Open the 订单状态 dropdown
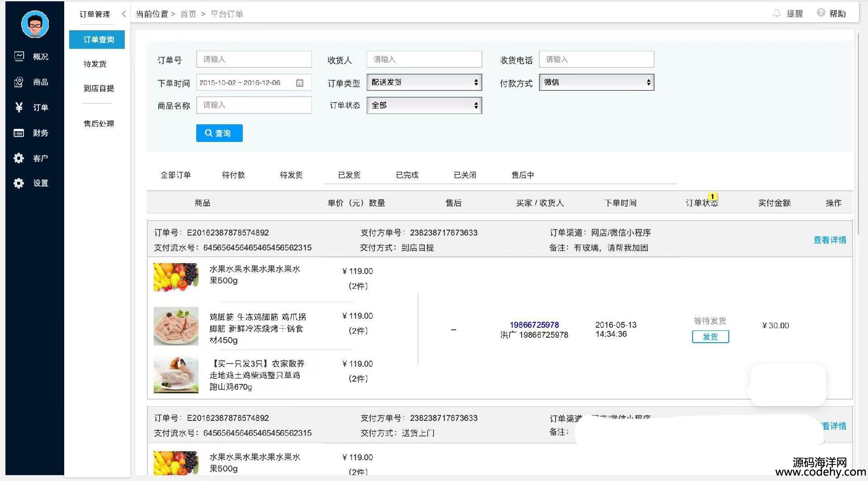 [424, 105]
